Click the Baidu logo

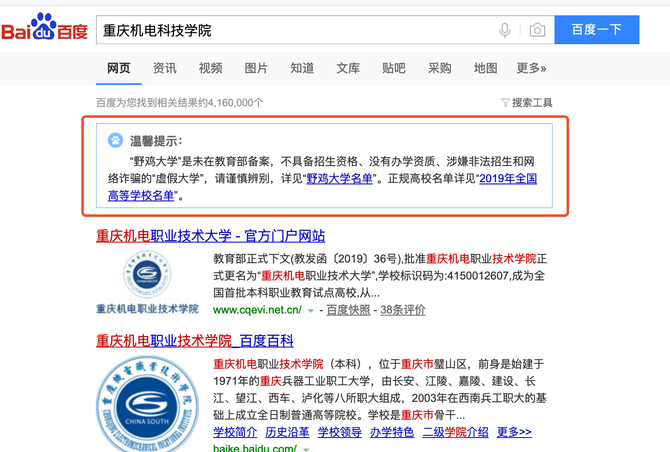(x=44, y=27)
